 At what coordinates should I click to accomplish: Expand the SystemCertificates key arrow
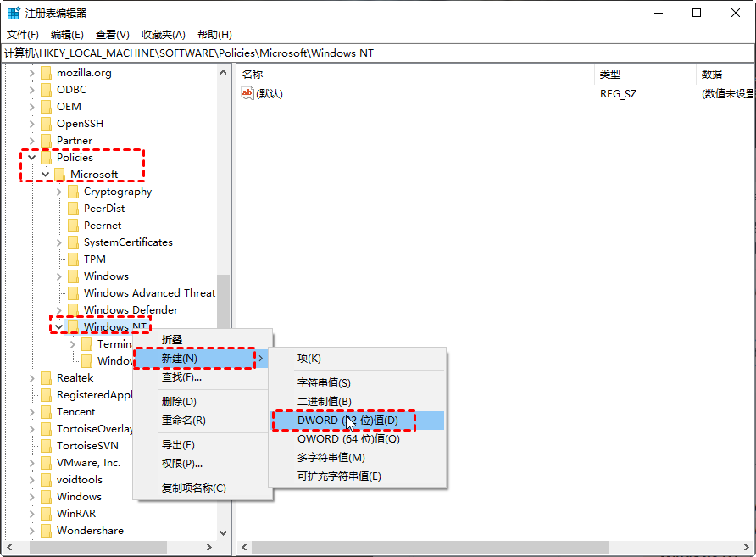tap(59, 242)
